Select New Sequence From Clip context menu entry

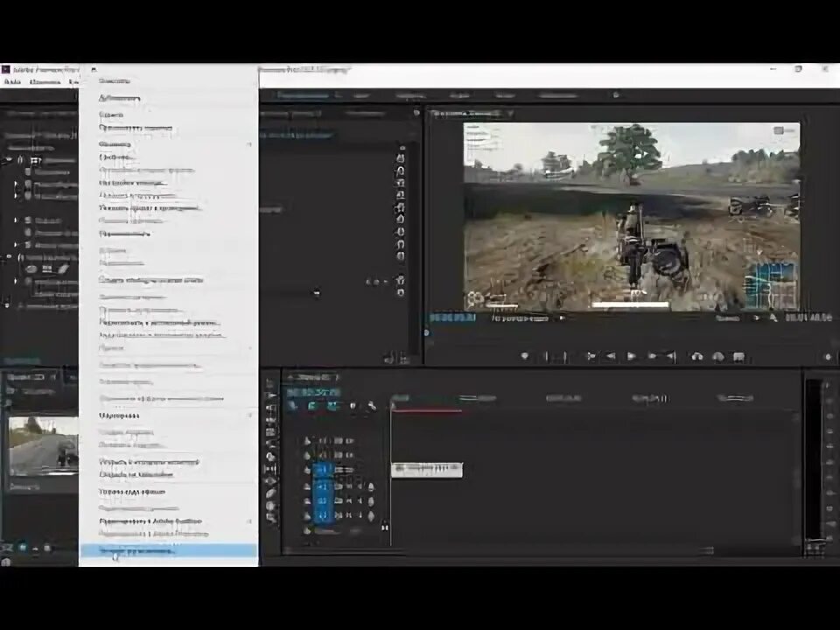pos(151,280)
